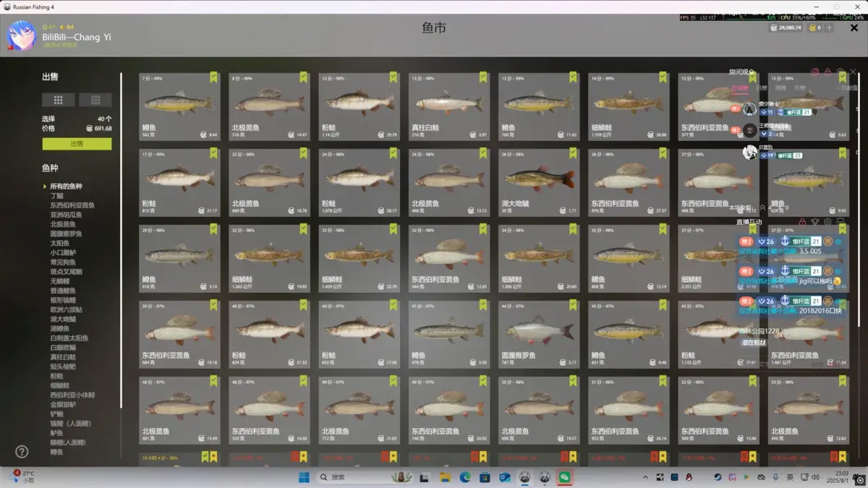
Task: Filter species list by 小口黑鲈
Action: pyautogui.click(x=64, y=253)
